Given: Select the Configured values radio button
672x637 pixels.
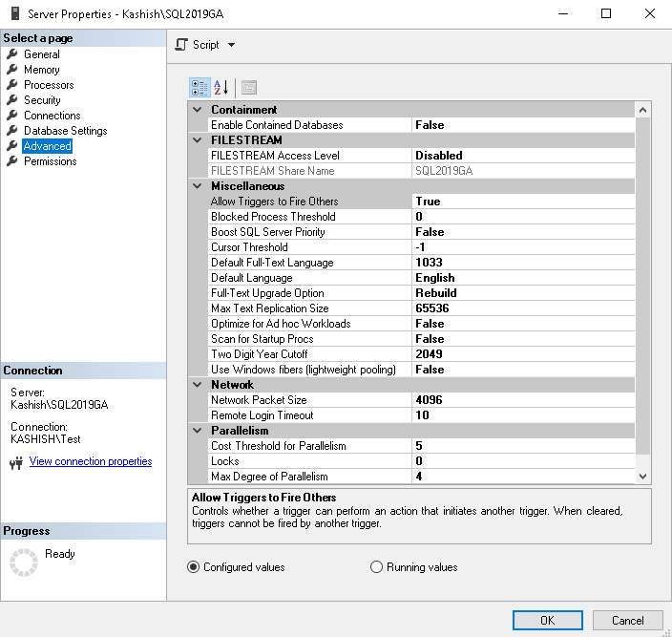Looking at the screenshot, I should 194,567.
